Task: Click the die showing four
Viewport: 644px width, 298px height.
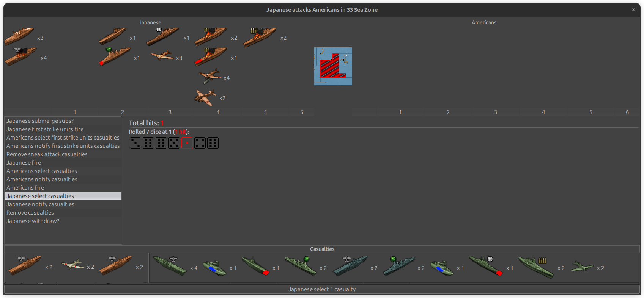Action: coord(200,143)
